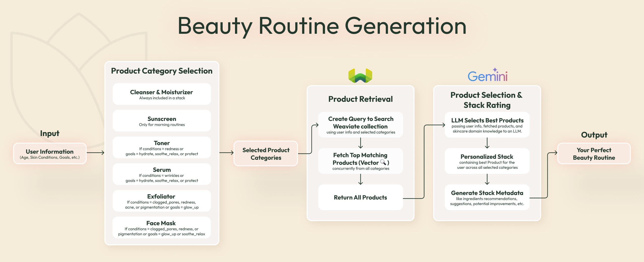Select the Exfoliator category card

click(x=162, y=201)
